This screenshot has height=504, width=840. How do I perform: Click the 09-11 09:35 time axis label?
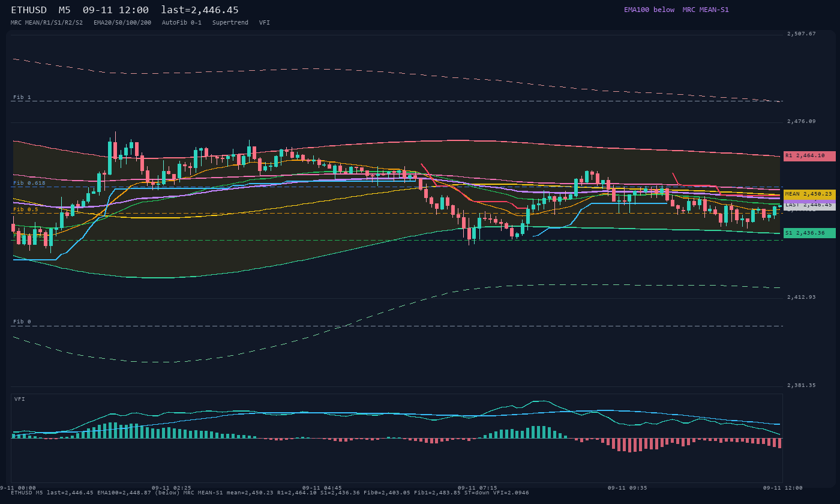[628, 488]
